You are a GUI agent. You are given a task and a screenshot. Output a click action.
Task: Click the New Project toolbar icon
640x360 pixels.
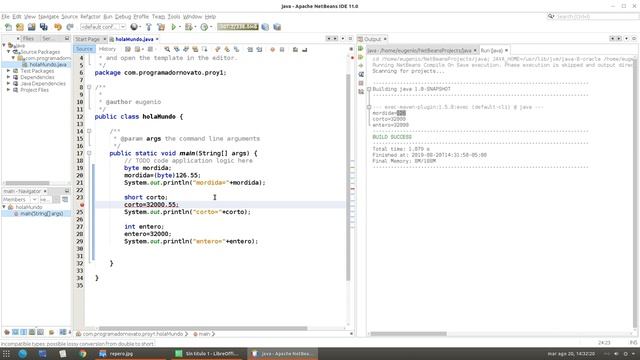pos(20,27)
